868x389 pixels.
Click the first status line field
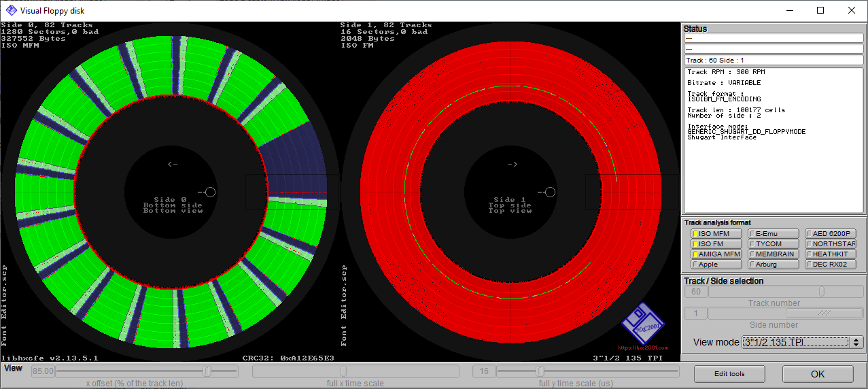click(774, 38)
